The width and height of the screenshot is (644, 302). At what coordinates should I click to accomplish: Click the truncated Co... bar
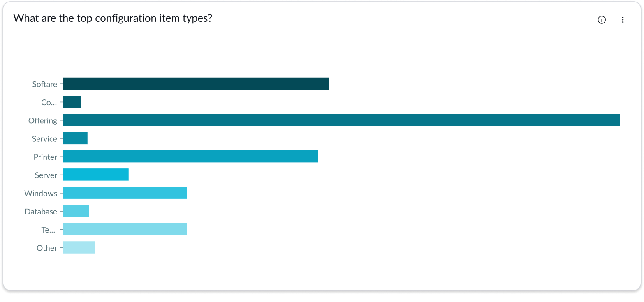(x=71, y=101)
